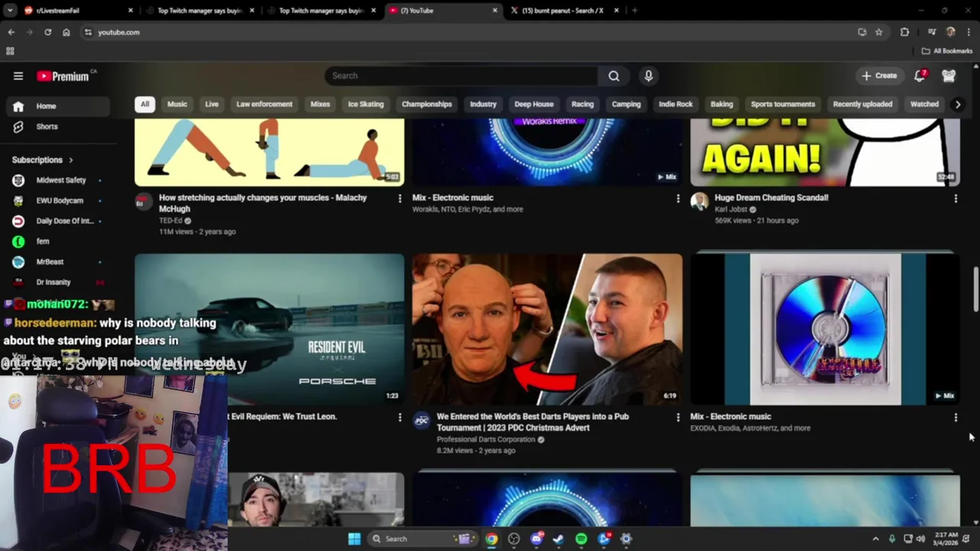Open All Bookmarks folder
Viewport: 980px width, 551px height.
pyautogui.click(x=947, y=51)
